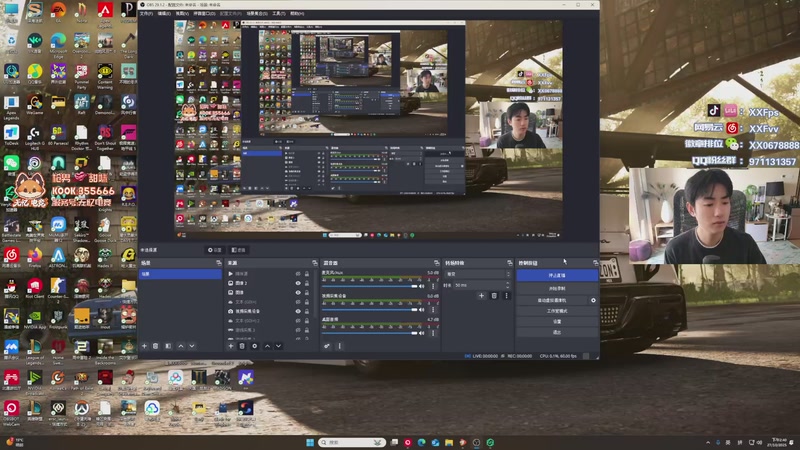Toggle visibility eye of the media source row
800x450 pixels.
[x=298, y=274]
